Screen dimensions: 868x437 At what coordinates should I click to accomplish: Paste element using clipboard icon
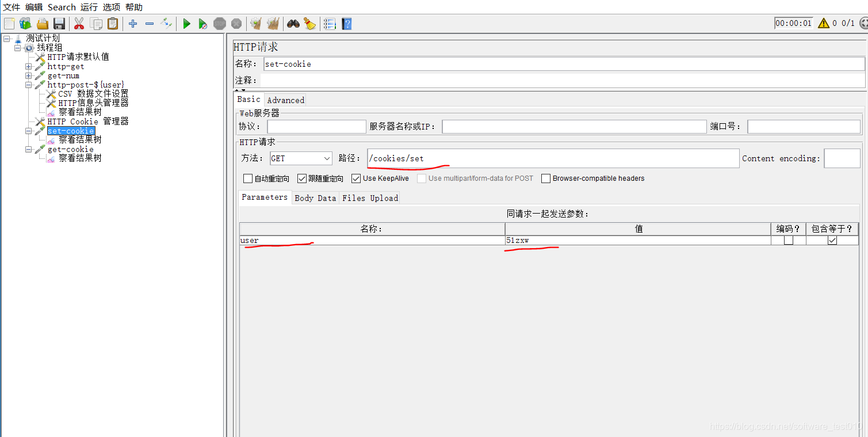click(x=113, y=24)
